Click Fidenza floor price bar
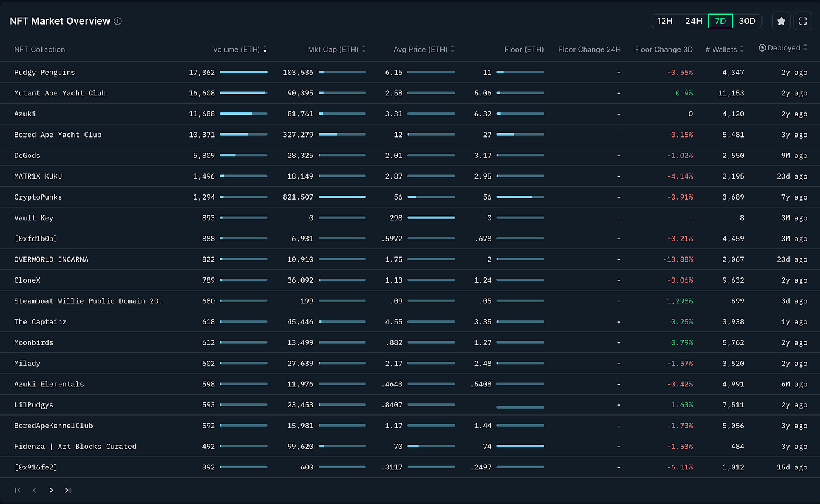The height and width of the screenshot is (504, 820). pyautogui.click(x=520, y=447)
